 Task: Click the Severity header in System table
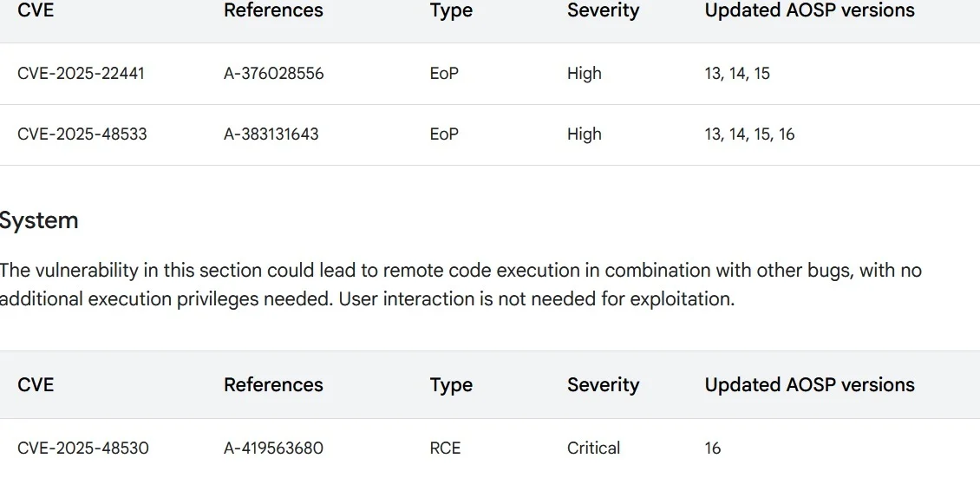coord(603,385)
